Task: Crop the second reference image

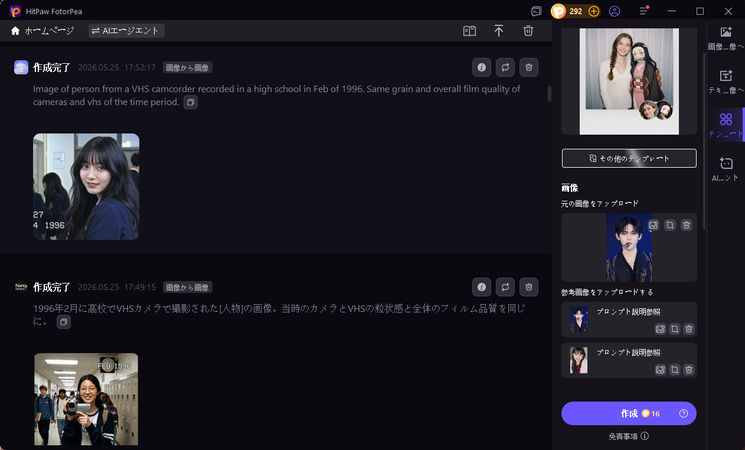Action: [x=675, y=370]
